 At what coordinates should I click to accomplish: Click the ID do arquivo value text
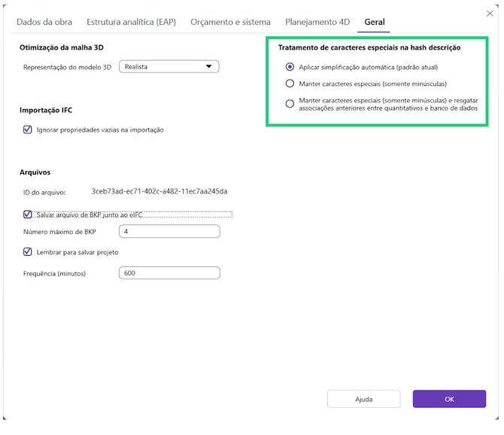coord(164,192)
